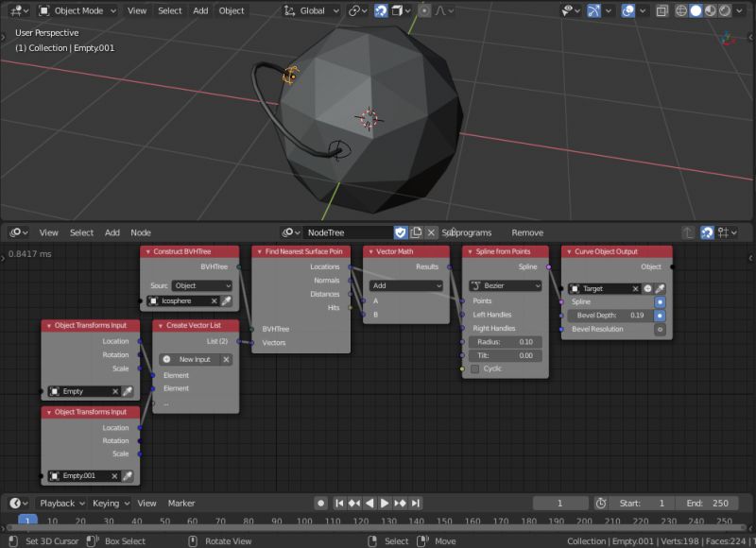Open the Overlays icon in viewport header
The height and width of the screenshot is (548, 756).
click(x=628, y=9)
